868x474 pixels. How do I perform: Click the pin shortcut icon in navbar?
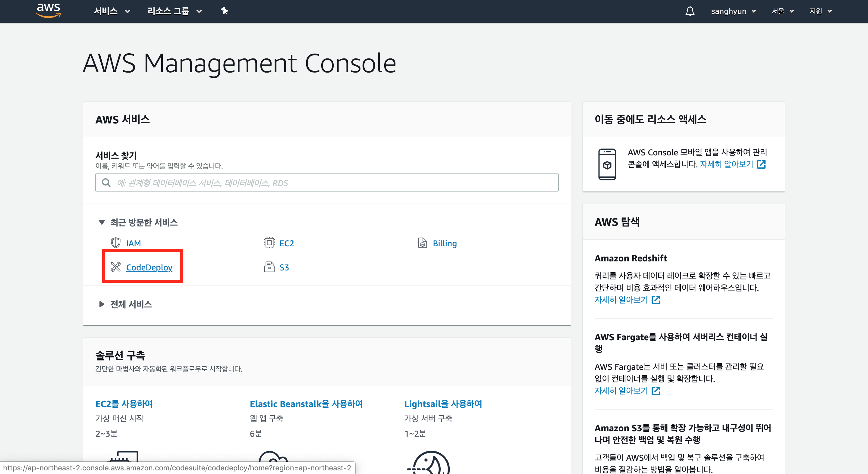click(x=225, y=11)
